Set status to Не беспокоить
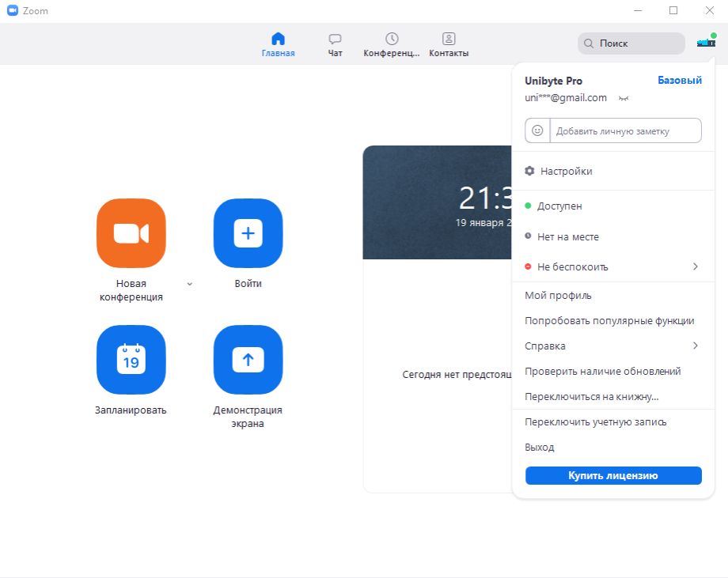Screen dimensions: 728x578 (612, 266)
